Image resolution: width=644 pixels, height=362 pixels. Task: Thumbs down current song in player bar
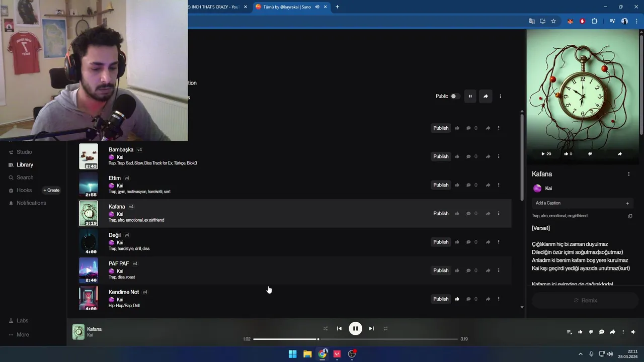[591, 332]
